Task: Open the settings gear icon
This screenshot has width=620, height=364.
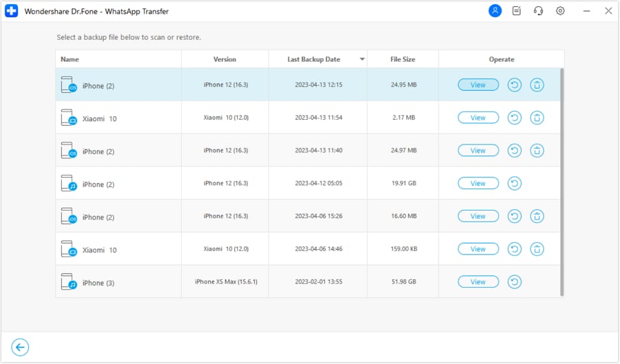Action: [x=560, y=10]
